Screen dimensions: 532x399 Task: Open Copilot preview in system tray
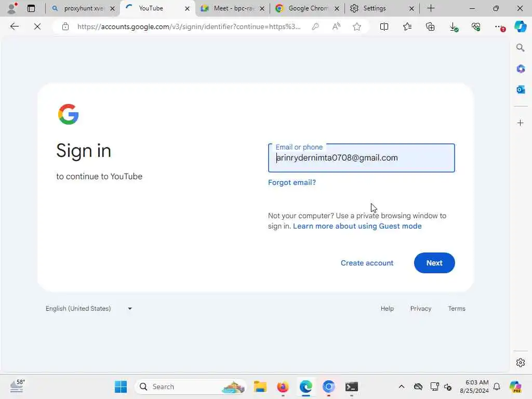[x=515, y=387]
